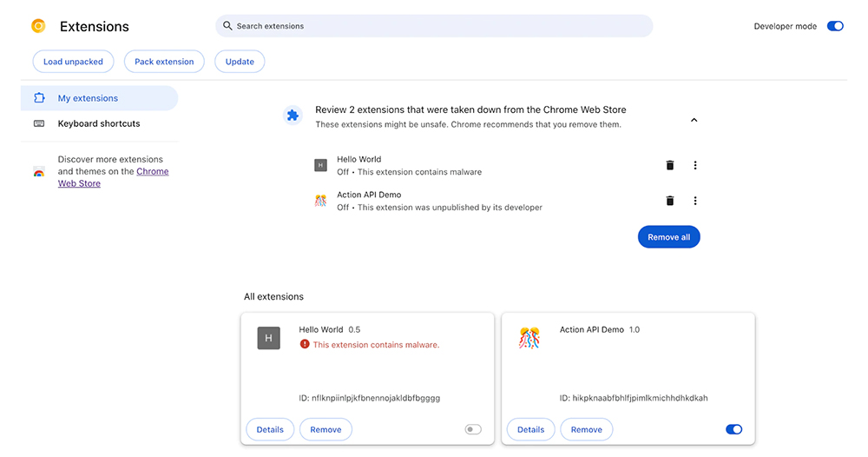
Task: Open Keyboard shortcuts in the sidebar
Action: tap(100, 123)
